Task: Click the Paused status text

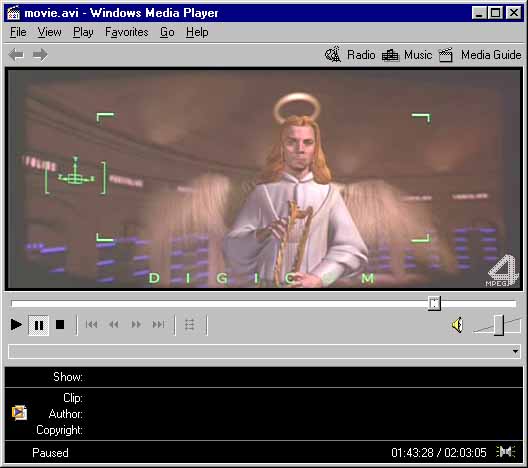Action: click(50, 453)
